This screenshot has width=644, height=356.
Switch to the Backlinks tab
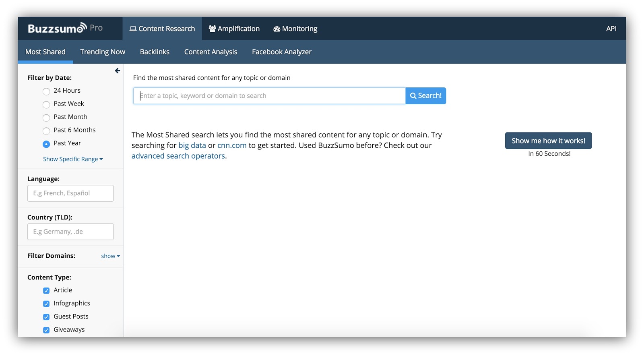(x=155, y=52)
